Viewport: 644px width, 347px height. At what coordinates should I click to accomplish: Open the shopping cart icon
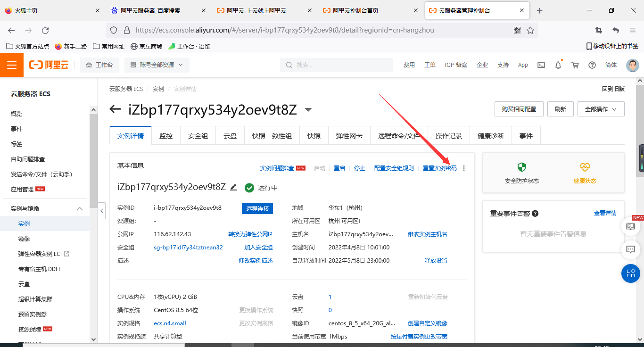575,65
